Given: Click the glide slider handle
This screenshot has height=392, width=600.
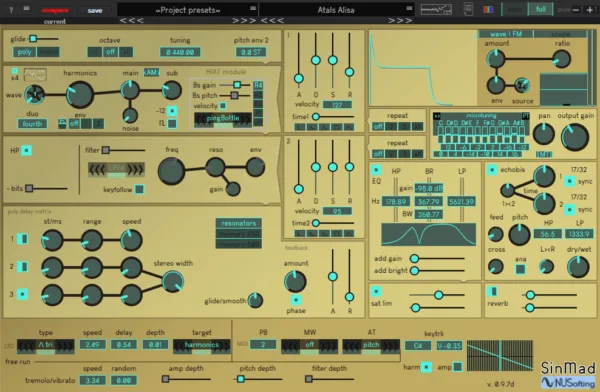Looking at the screenshot, I should tap(33, 39).
